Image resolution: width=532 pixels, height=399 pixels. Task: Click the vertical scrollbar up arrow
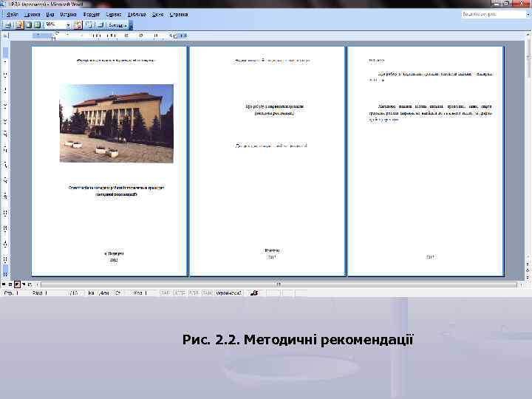click(x=528, y=34)
